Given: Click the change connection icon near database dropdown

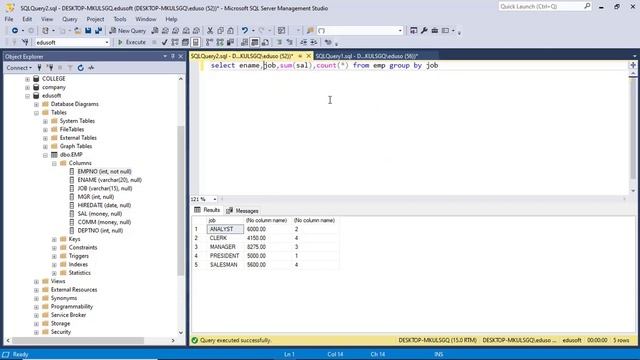Looking at the screenshot, I should point(25,42).
